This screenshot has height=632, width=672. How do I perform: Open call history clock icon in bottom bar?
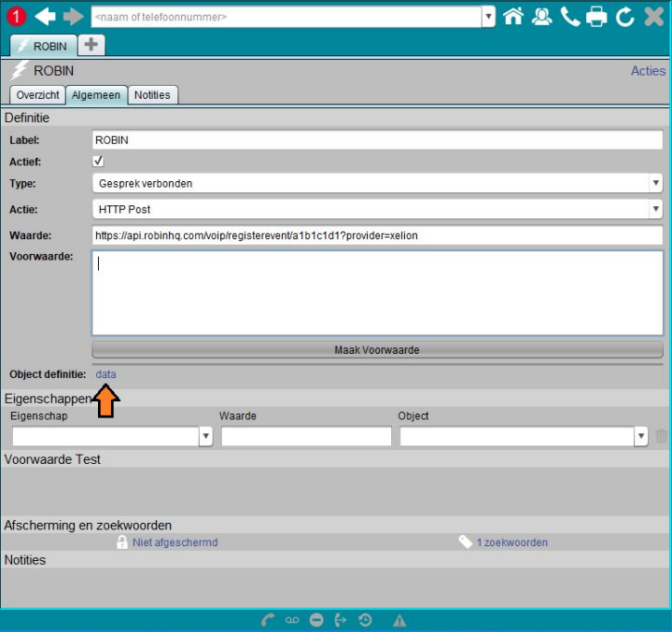click(x=365, y=620)
